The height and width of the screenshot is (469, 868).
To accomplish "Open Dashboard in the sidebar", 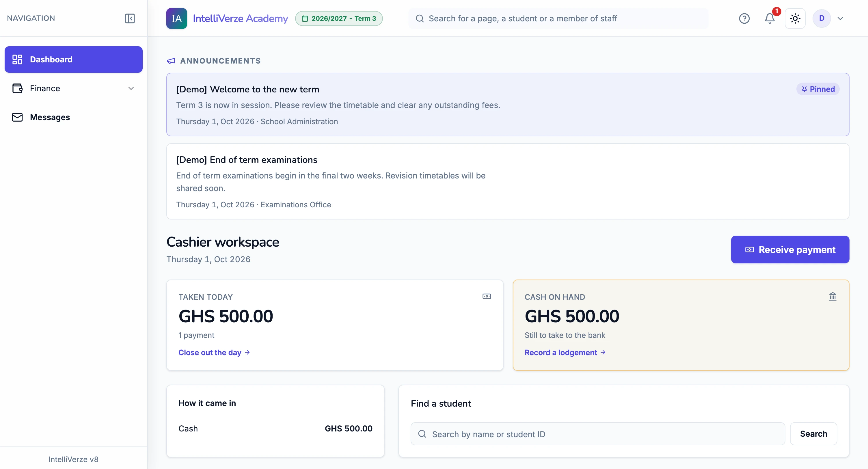I will pos(73,59).
